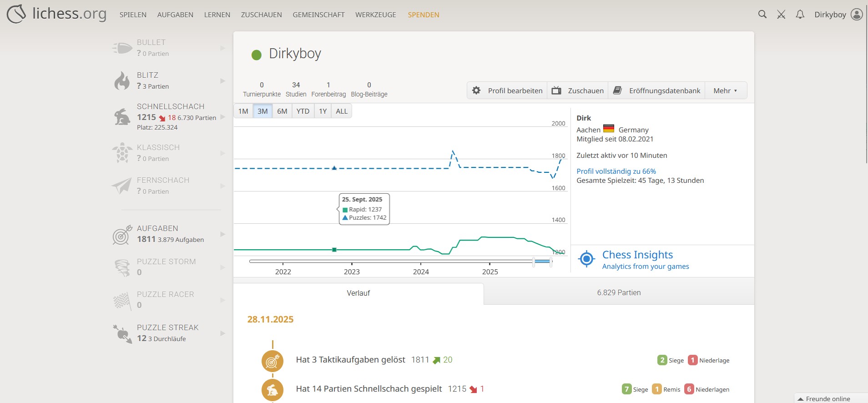Screen dimensions: 868x403
Task: Click the Blitz flame icon
Action: [x=122, y=81]
